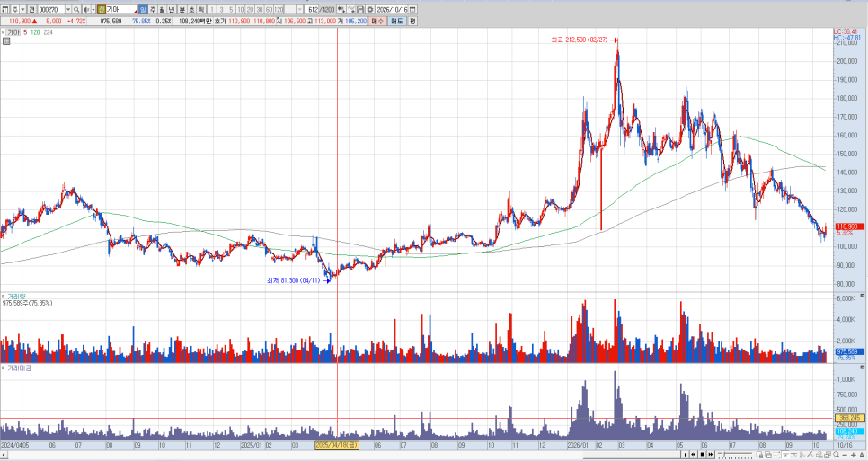Choose the 120 interval button
The image size is (868, 461).
pos(279,9)
